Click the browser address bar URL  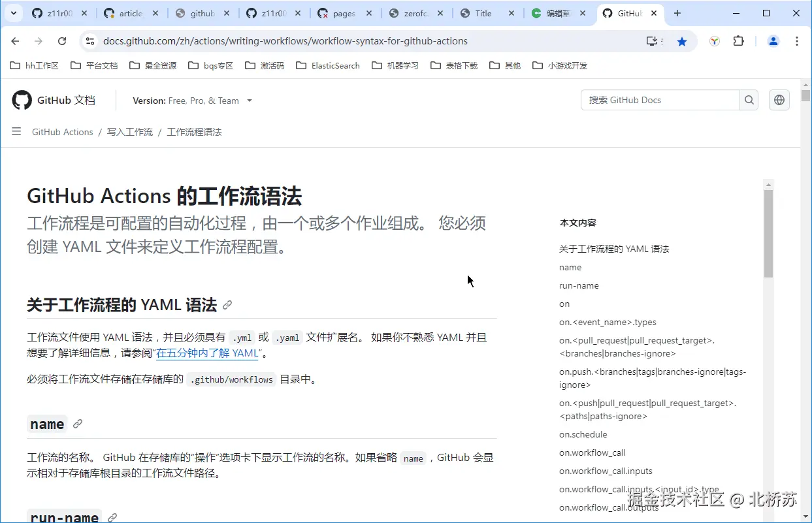285,41
